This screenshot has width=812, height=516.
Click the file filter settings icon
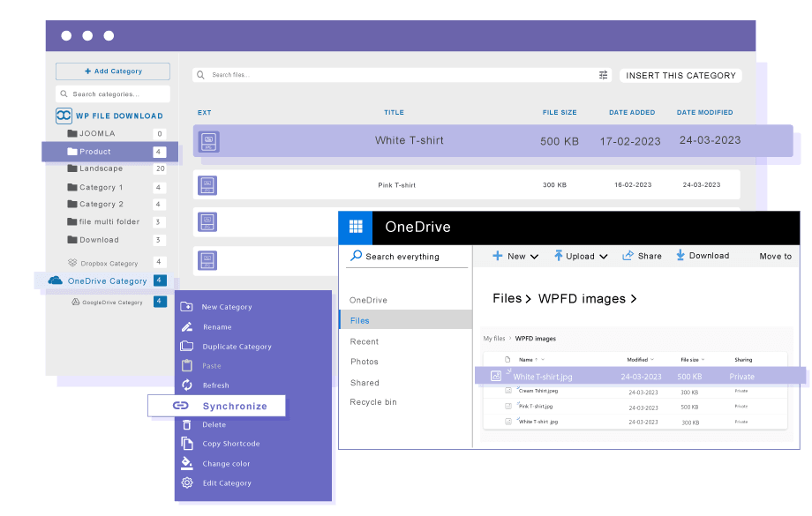pos(604,76)
